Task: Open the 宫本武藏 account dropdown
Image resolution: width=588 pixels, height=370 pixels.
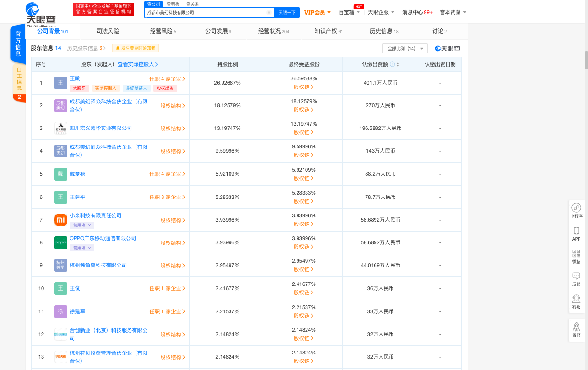Action: coord(450,12)
